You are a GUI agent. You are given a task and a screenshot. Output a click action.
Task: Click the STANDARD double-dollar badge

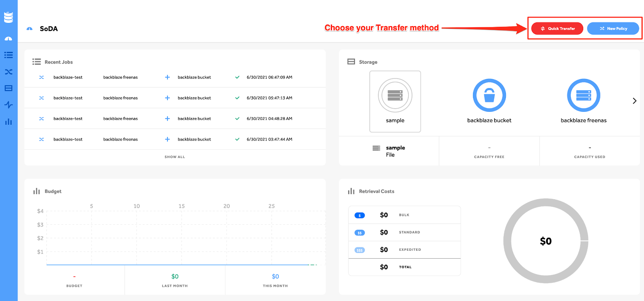(x=359, y=233)
